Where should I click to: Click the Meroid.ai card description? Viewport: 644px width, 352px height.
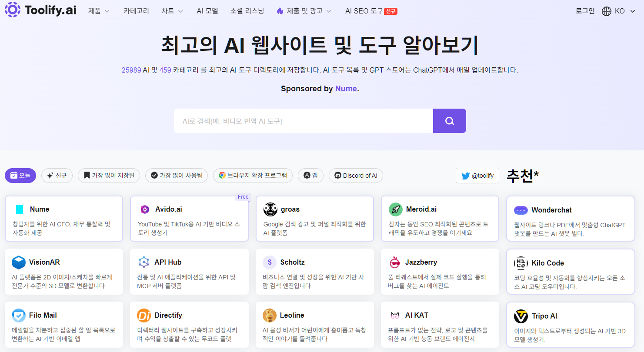[438, 229]
